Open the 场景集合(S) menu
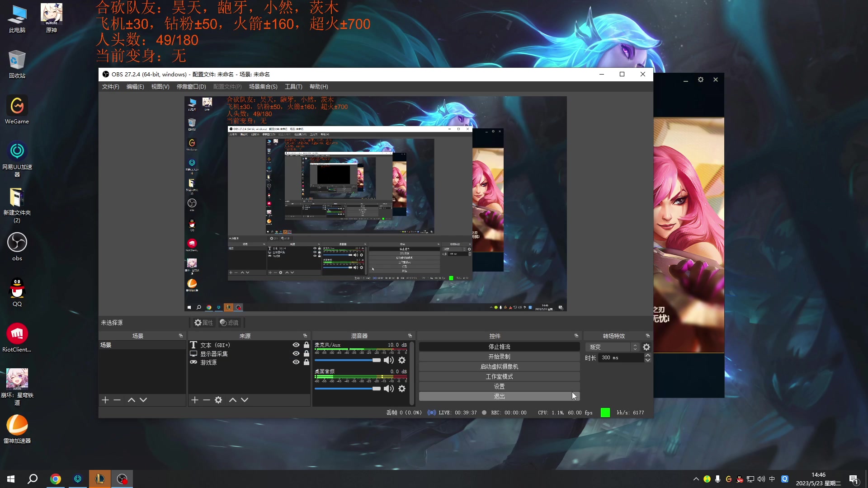 tap(263, 87)
